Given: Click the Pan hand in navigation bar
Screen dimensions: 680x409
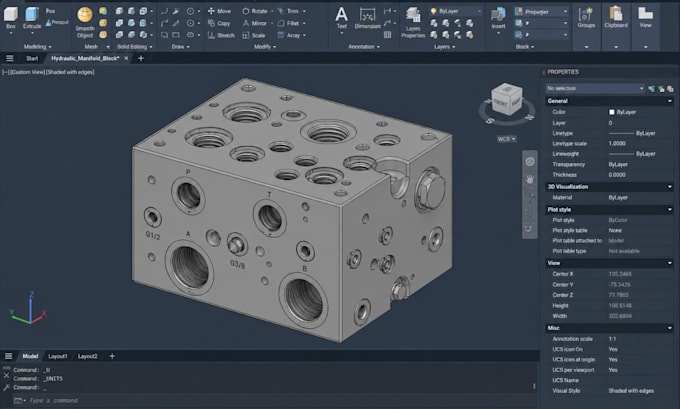Looking at the screenshot, I should [x=530, y=178].
